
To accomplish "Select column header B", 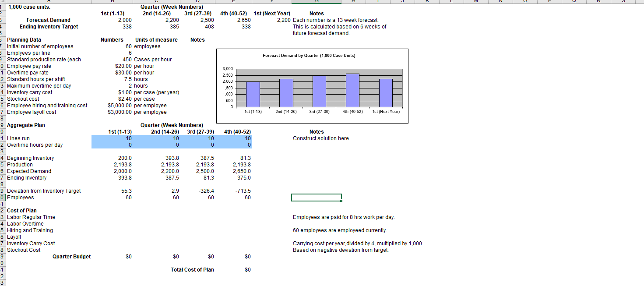I will pos(113,1).
